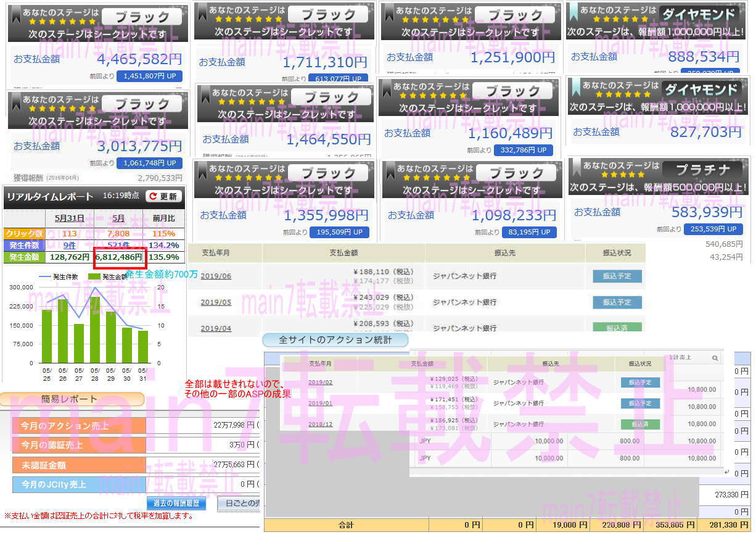Click 振込済 status for 2019/04

tap(617, 328)
